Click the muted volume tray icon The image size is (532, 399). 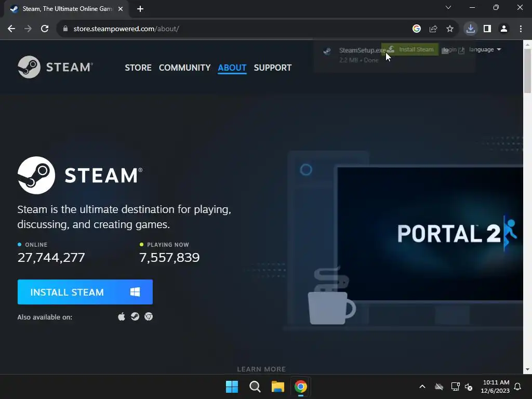coord(469,387)
